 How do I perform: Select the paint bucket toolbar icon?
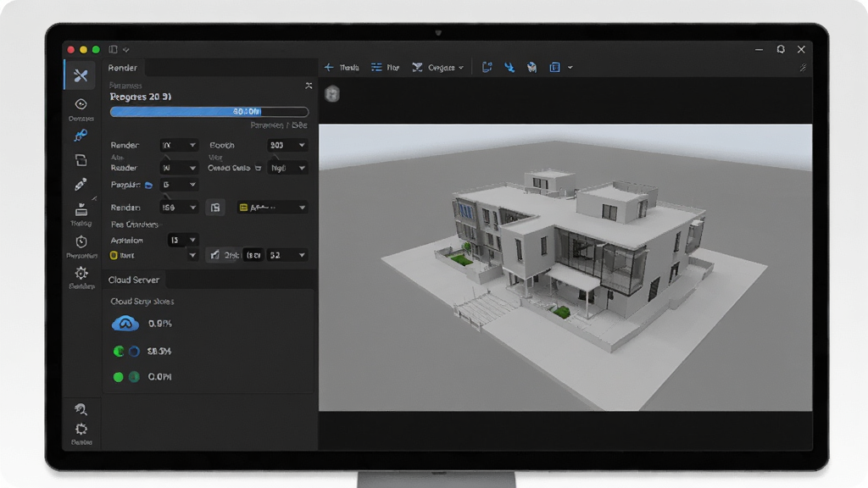(x=532, y=68)
